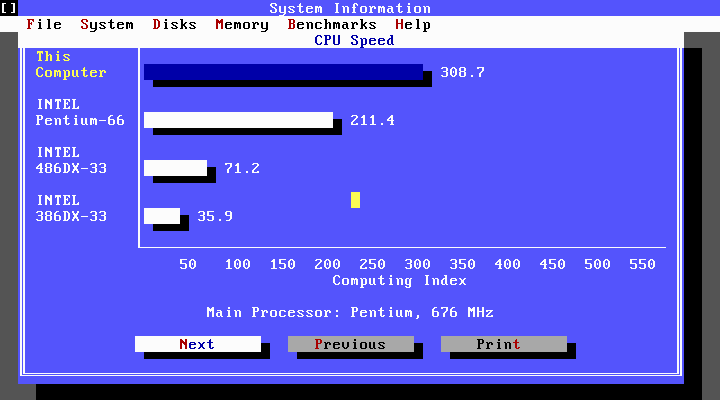Click axis tick label 550
This screenshot has width=720, height=400.
(642, 264)
